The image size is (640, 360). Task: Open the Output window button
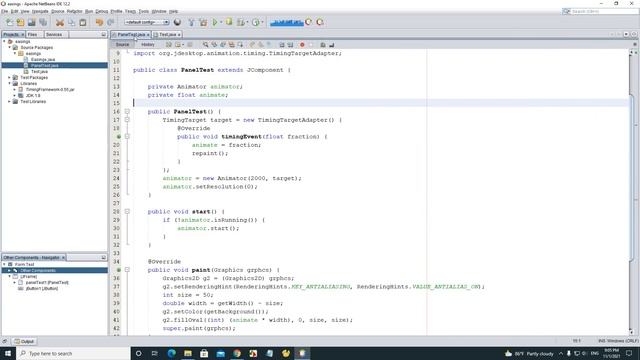click(x=24, y=341)
